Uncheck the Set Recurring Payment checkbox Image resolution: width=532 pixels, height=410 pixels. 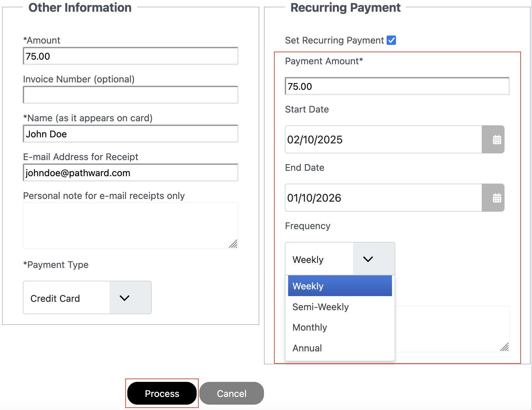pyautogui.click(x=391, y=40)
